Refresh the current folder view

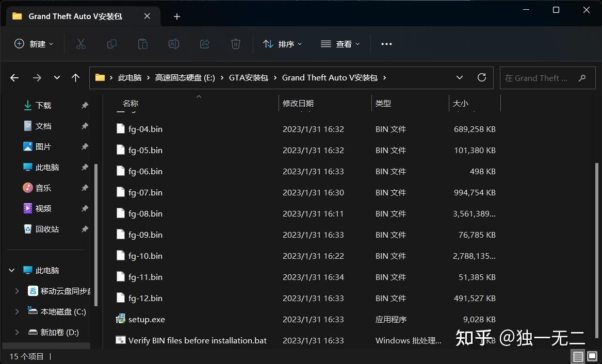coord(482,77)
